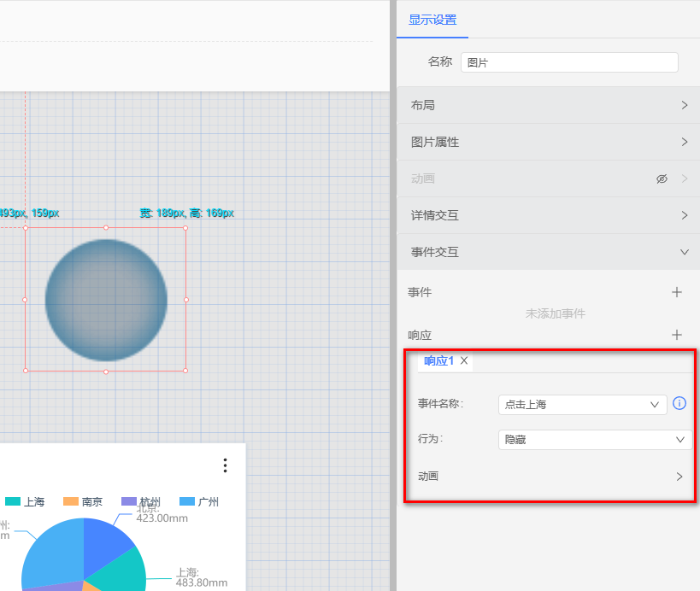Expand the 图片属性 section

548,142
